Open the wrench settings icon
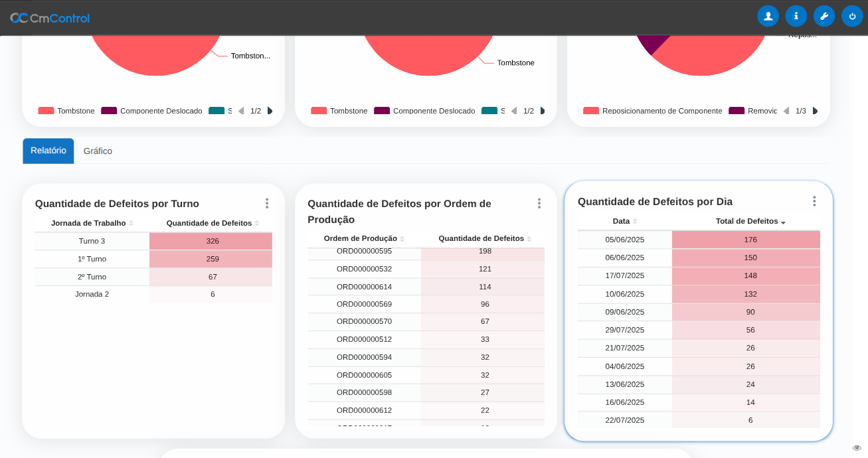 824,16
